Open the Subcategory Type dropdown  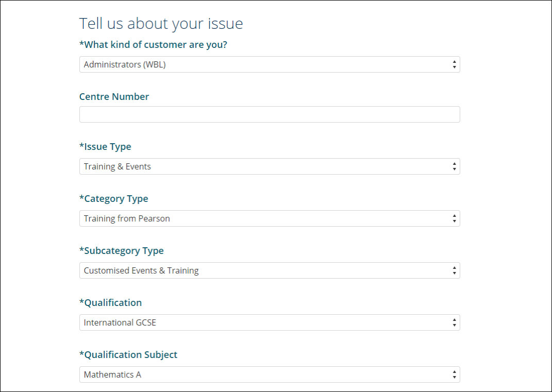(269, 270)
